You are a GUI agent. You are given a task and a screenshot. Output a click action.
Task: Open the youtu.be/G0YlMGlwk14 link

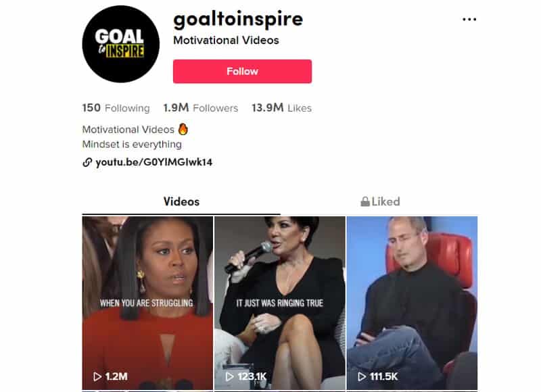[x=154, y=162]
